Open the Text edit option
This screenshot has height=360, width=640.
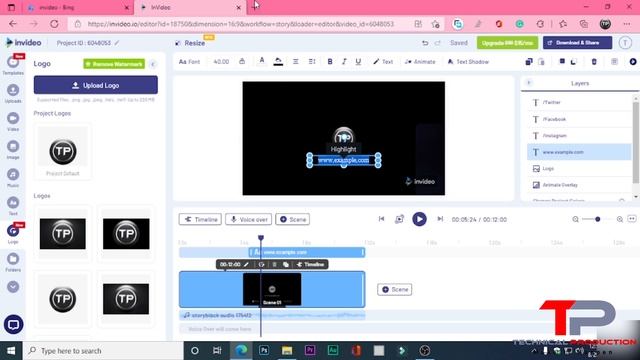click(383, 62)
